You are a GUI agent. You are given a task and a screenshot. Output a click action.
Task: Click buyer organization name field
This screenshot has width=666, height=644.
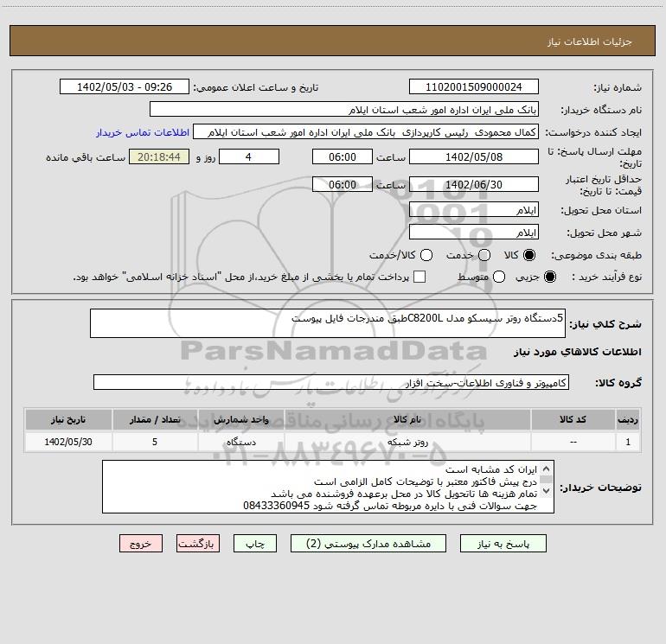[344, 110]
